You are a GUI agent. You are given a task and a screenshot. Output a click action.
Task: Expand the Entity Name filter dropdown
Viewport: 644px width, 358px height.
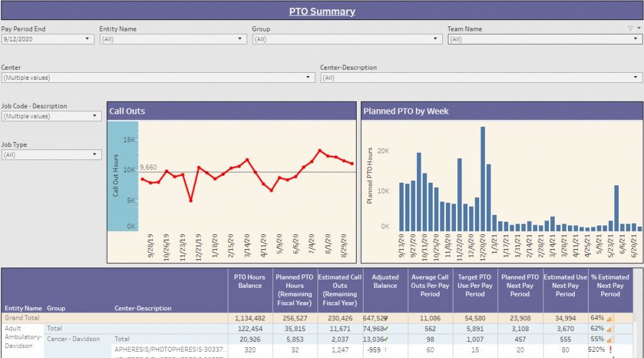(240, 39)
